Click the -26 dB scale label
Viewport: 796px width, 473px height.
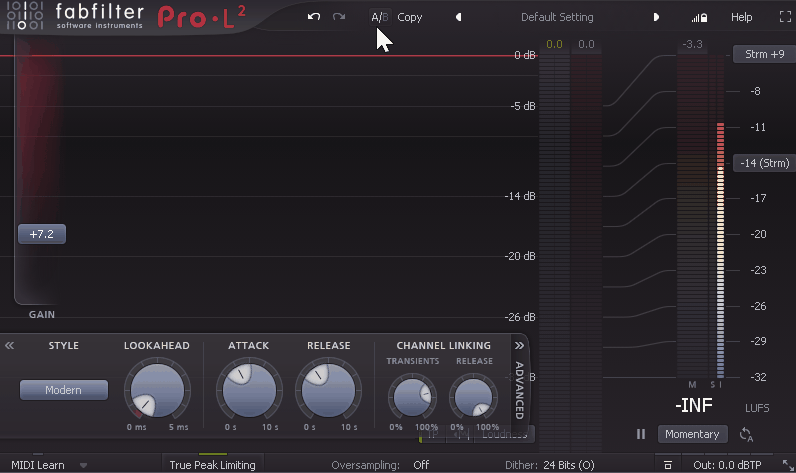pos(520,317)
